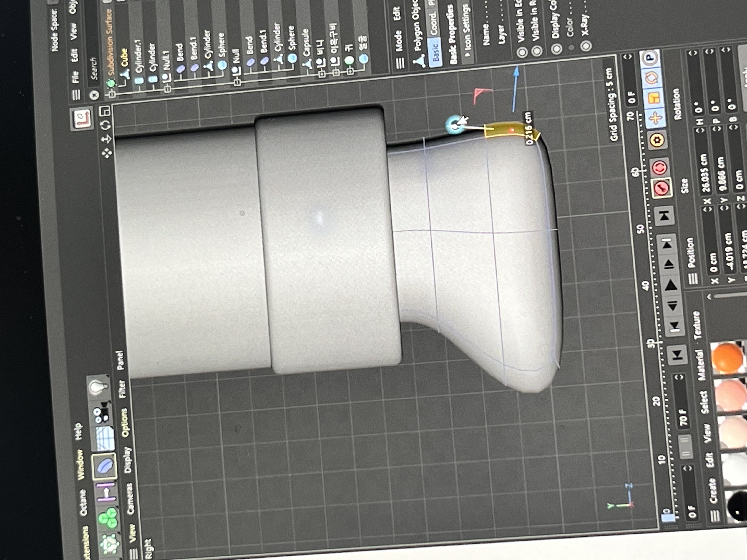The height and width of the screenshot is (560, 747).
Task: Clear the Object Manager search with the X icon
Action: click(x=95, y=95)
